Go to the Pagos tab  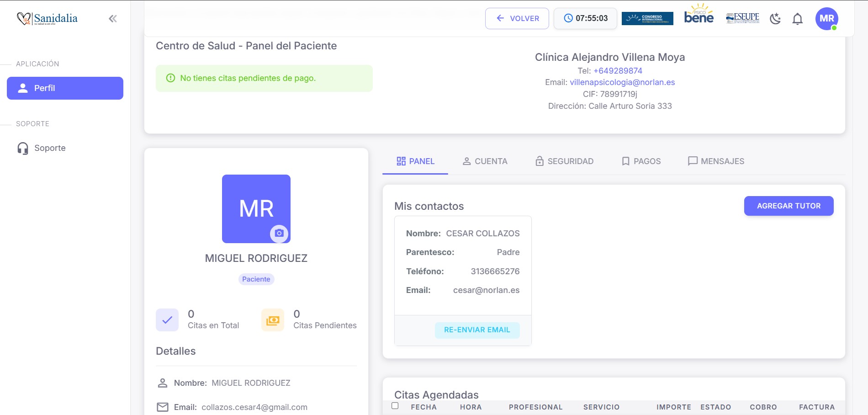click(x=641, y=161)
